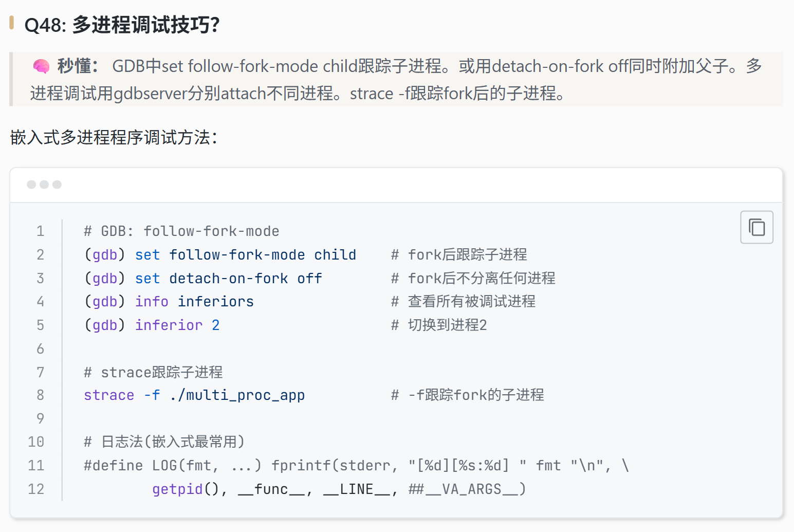Click the getpid() call in line 12
Screen dimensions: 794x532
(186, 489)
